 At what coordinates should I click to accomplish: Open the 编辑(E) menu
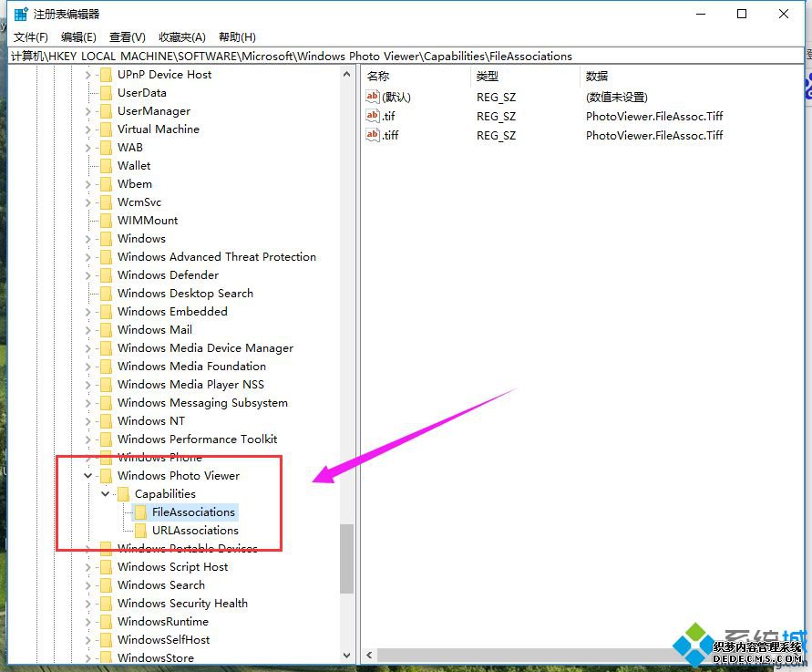pyautogui.click(x=78, y=37)
